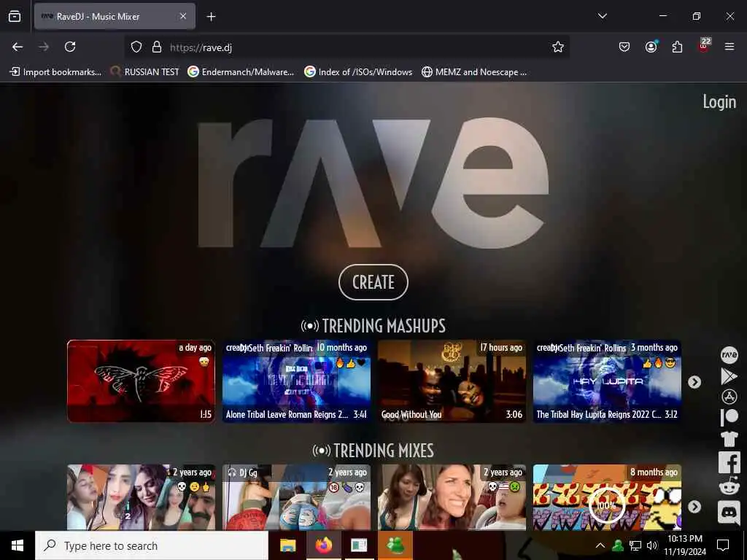Screen dimensions: 747x560
Task: Open the notification center icon
Action: 723,545
